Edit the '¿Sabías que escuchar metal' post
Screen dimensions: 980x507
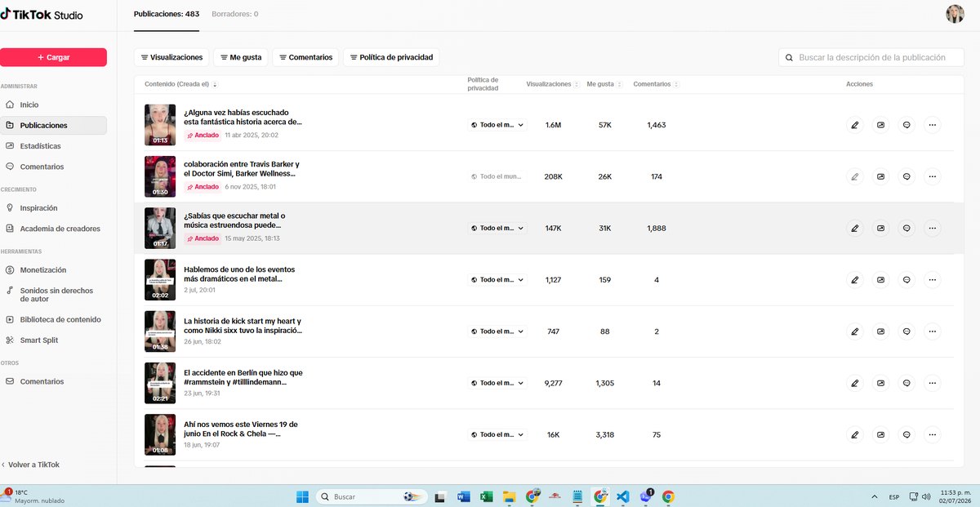pyautogui.click(x=855, y=229)
